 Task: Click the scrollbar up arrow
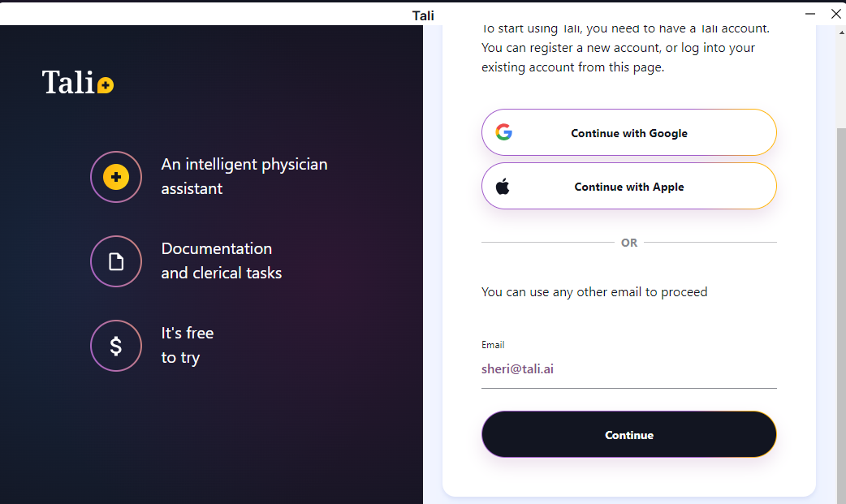[x=840, y=31]
